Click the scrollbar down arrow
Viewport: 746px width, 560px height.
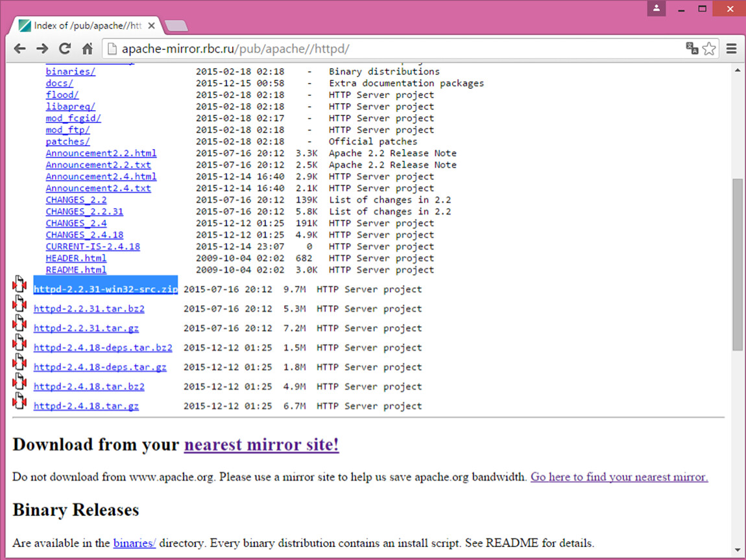click(x=738, y=550)
